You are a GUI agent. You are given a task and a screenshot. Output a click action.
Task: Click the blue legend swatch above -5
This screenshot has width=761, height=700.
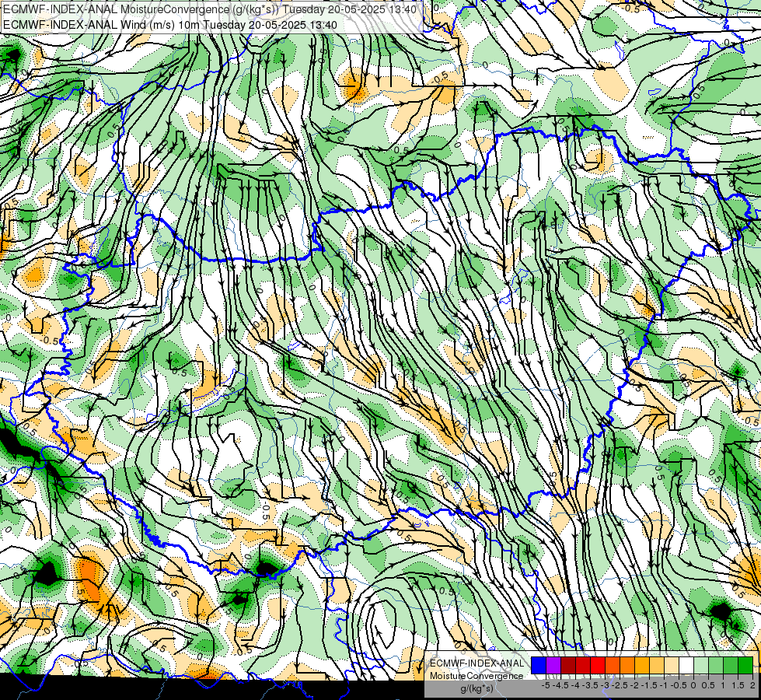pos(539,666)
